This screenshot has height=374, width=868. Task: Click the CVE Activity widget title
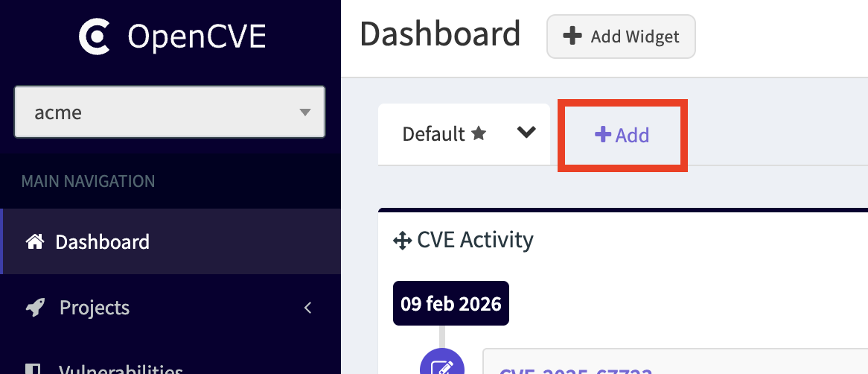(x=475, y=240)
